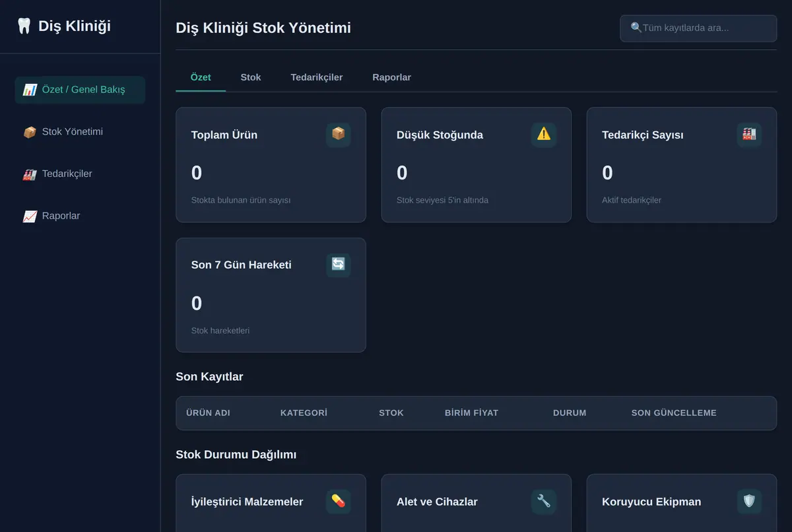792x532 pixels.
Task: Click the Koruyucu Ekipman card title
Action: tap(651, 502)
